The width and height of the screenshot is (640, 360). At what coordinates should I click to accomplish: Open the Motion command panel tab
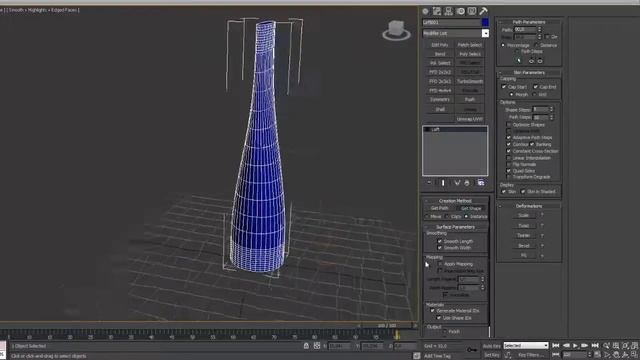point(460,11)
